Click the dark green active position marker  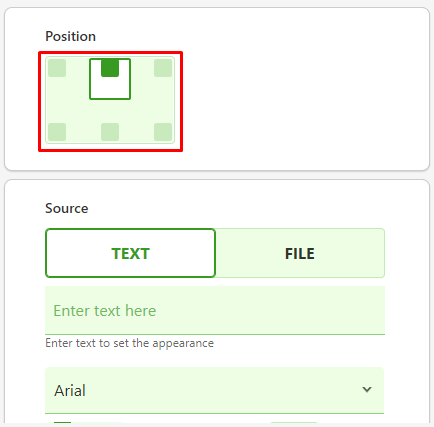pos(110,68)
